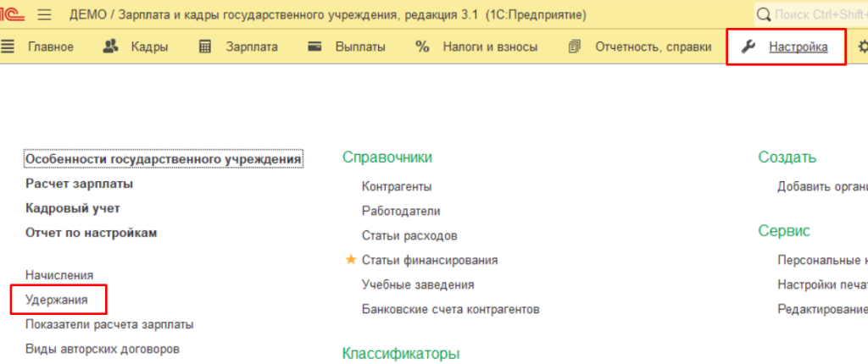Screen dimensions: 868x364
Task: Select Контрагенты under Справочники
Action: click(396, 186)
